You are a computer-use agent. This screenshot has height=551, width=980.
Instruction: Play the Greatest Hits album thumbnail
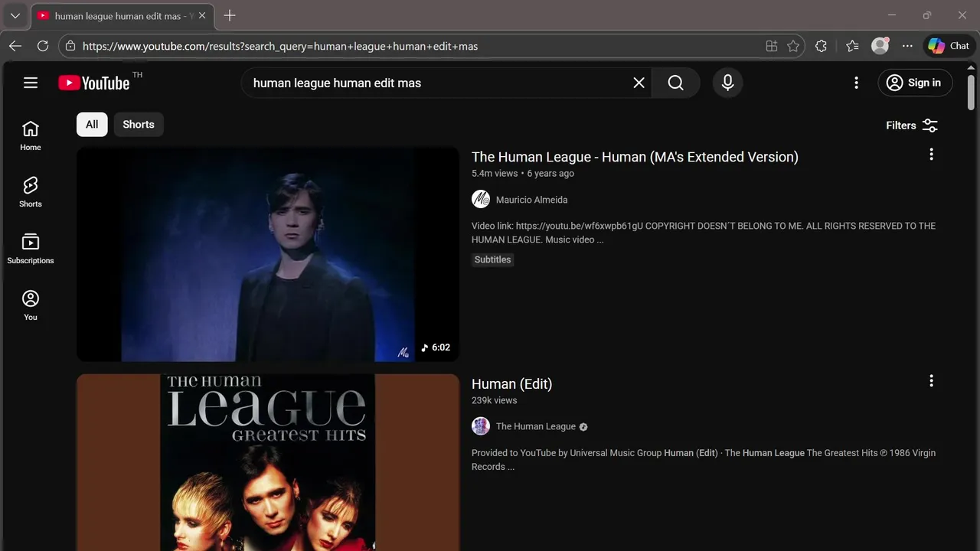268,462
